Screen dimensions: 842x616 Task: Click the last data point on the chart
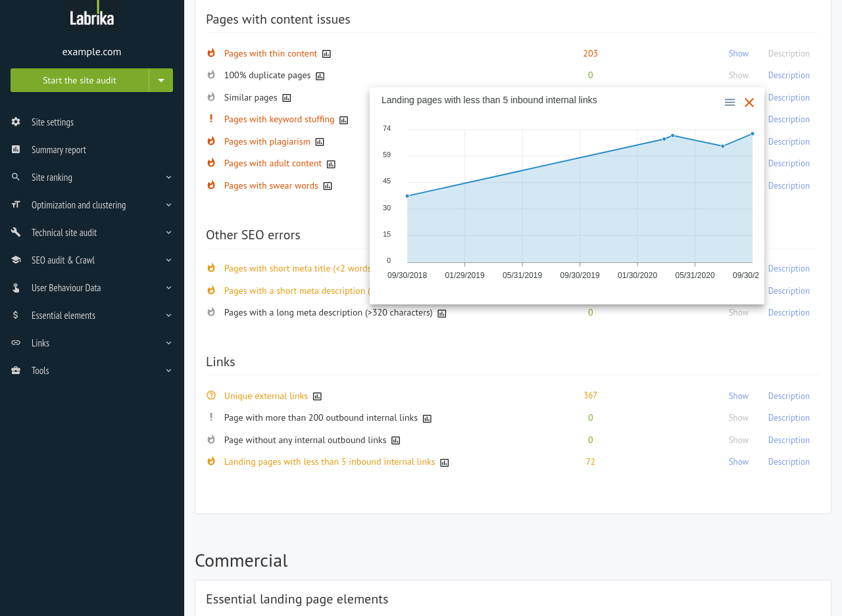753,133
